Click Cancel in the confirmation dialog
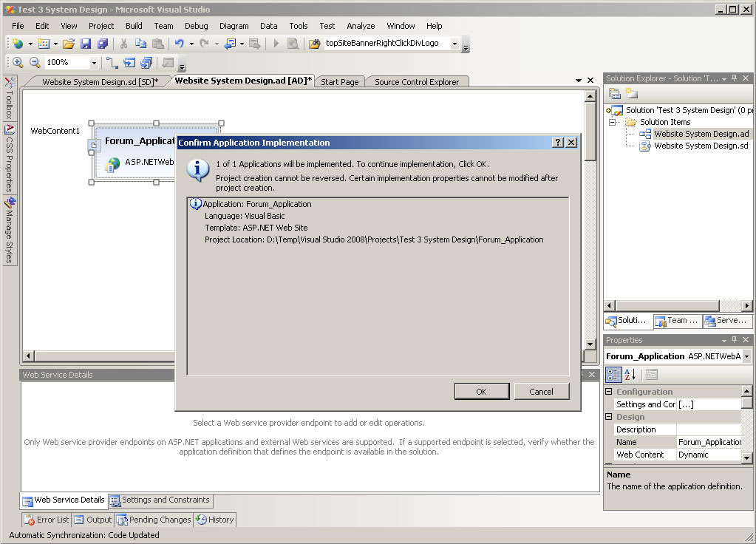 point(542,392)
